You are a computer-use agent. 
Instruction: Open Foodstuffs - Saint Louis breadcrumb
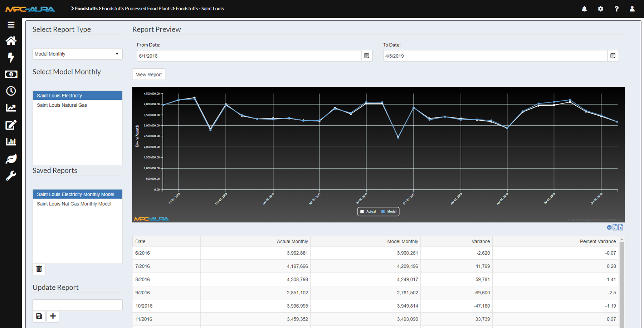click(x=200, y=9)
